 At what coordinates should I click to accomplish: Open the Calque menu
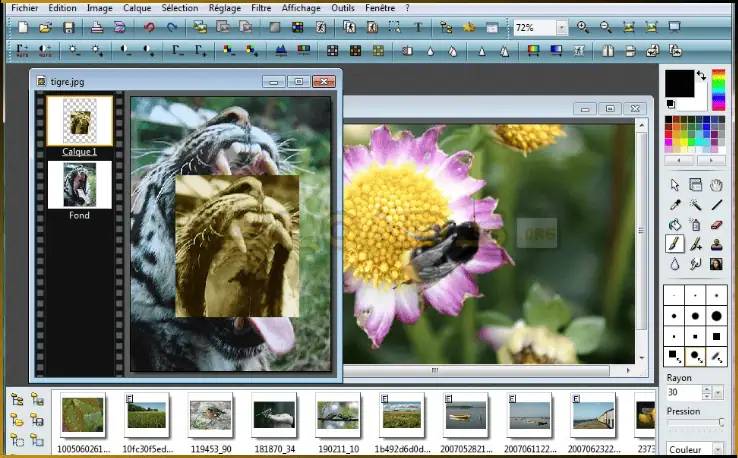pos(137,8)
